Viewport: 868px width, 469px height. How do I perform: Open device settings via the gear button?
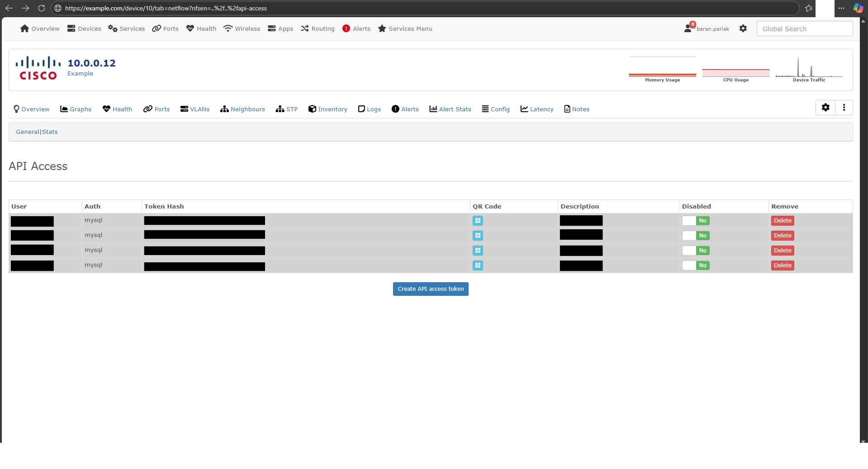tap(825, 108)
